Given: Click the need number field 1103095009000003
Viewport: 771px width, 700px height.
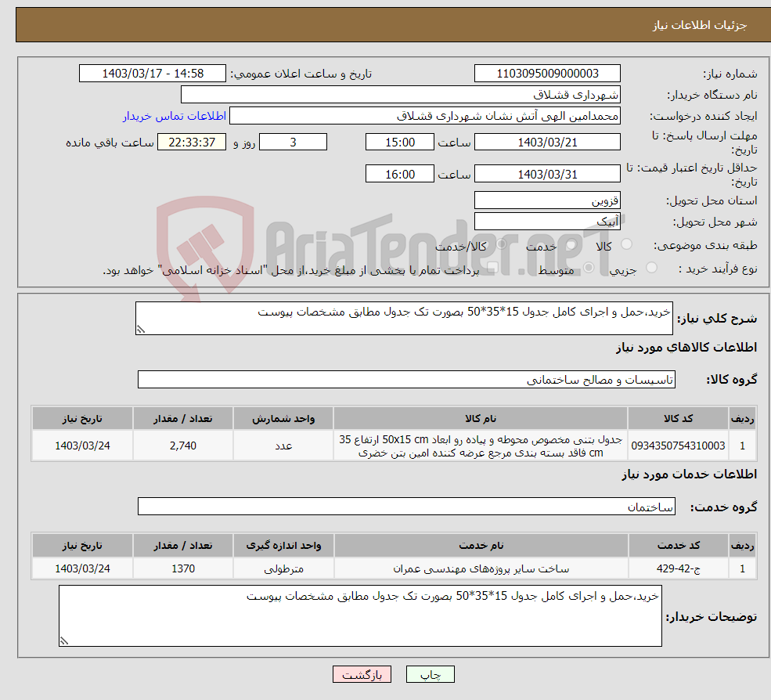Looking at the screenshot, I should (x=547, y=74).
